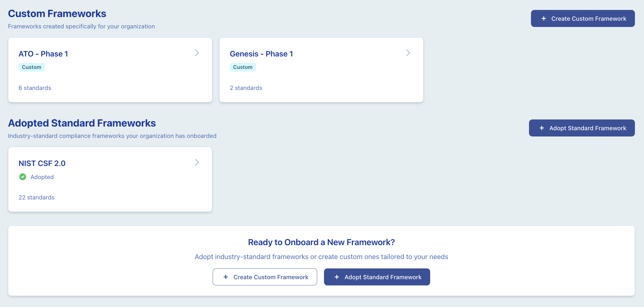
Task: Click plus icon in top Create Custom Framework button
Action: (x=544, y=18)
